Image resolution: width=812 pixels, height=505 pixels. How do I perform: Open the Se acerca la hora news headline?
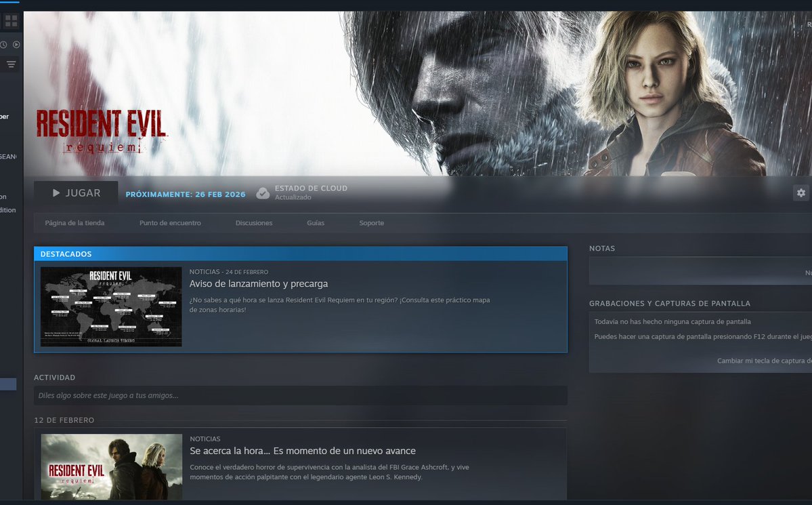[x=303, y=451]
